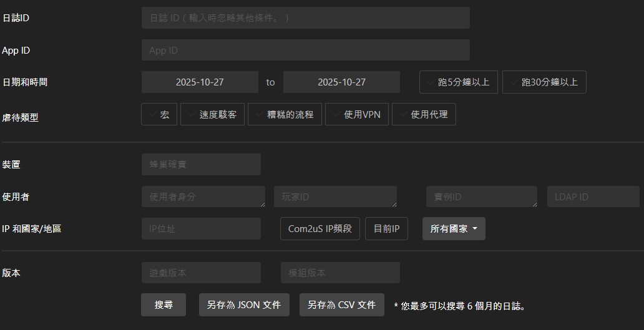Screen dimensions: 644x330
Task: Toggle the 跑5分鐘以上 checkbox
Action: pyautogui.click(x=458, y=82)
